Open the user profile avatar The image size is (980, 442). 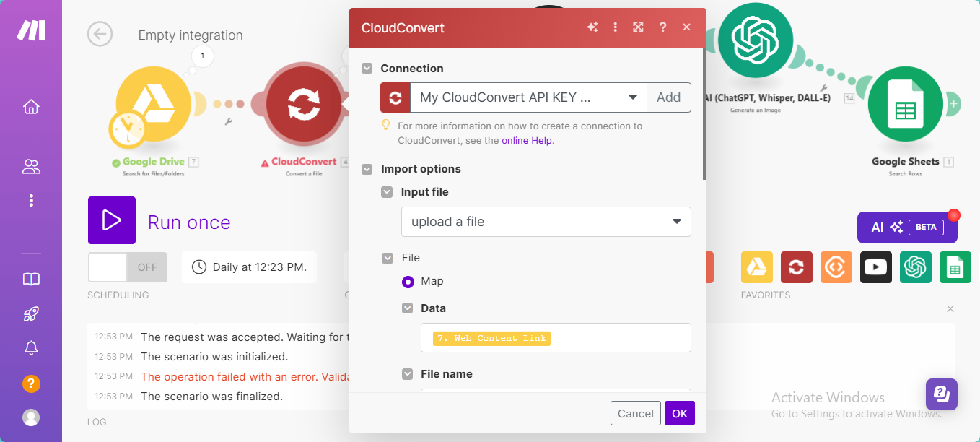click(x=31, y=417)
